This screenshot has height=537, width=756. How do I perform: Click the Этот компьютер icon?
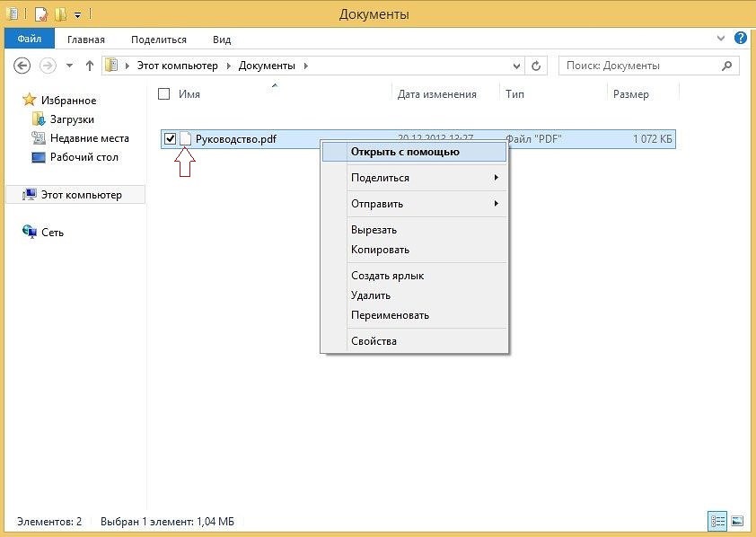pyautogui.click(x=30, y=194)
